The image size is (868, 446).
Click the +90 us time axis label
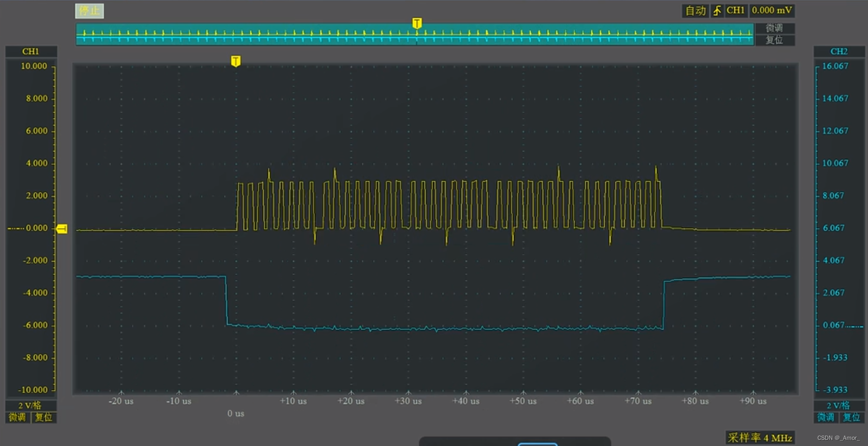753,401
